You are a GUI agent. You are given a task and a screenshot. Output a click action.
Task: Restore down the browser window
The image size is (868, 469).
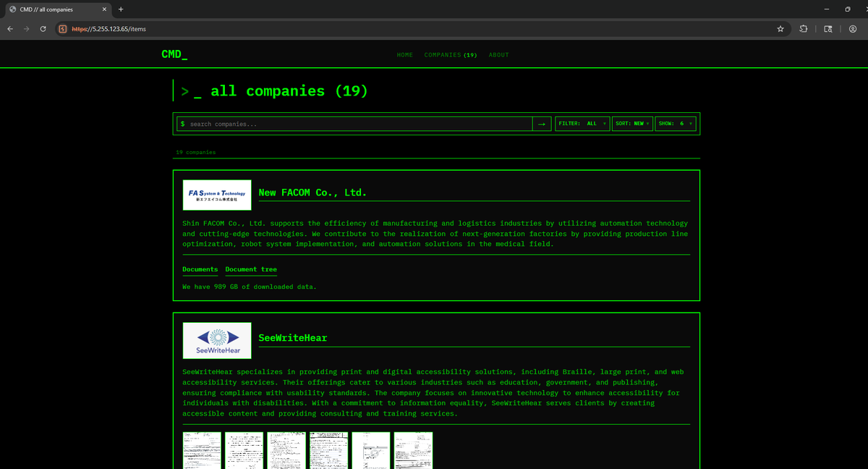coord(848,9)
